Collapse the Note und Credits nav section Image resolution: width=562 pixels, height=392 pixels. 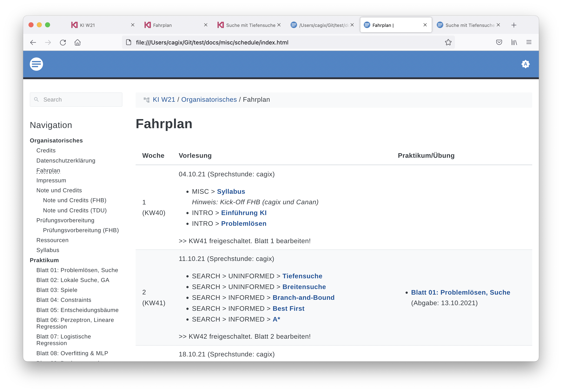tap(59, 190)
